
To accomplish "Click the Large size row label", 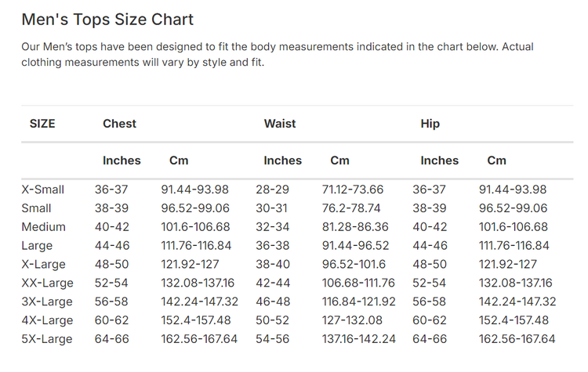I will (37, 246).
